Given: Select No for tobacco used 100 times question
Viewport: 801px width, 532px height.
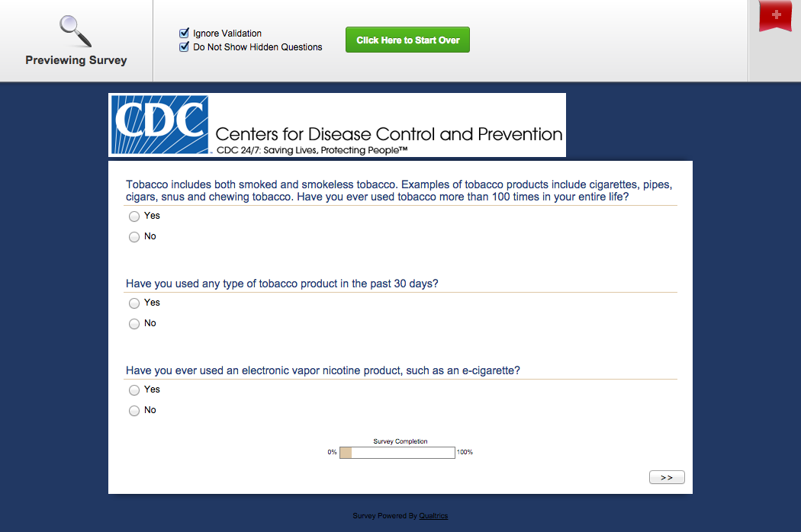Looking at the screenshot, I should (134, 237).
